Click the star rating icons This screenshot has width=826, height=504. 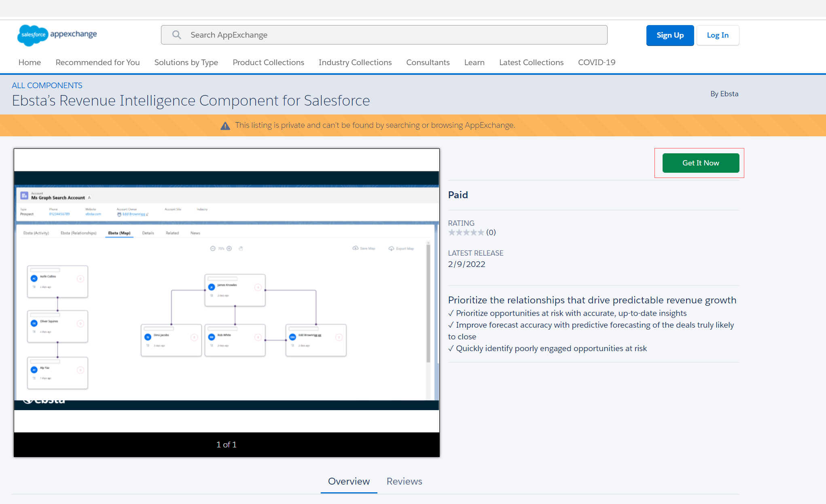tap(466, 233)
